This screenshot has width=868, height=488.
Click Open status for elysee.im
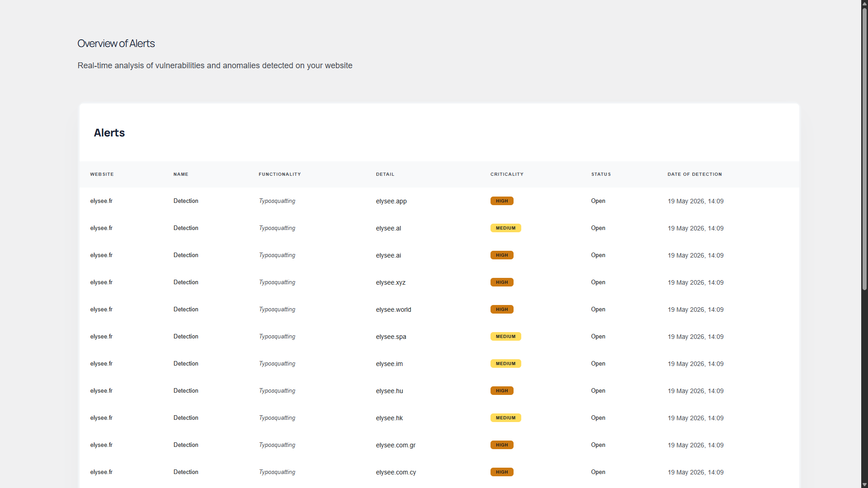click(x=598, y=364)
